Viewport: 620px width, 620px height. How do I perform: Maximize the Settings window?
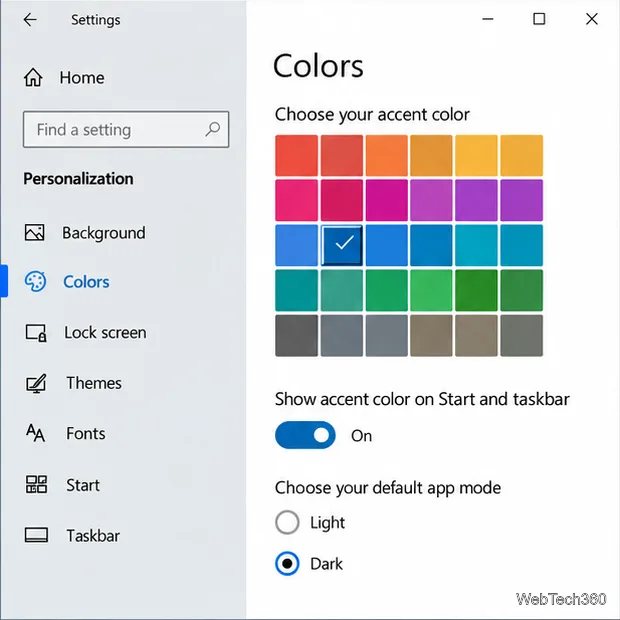[539, 19]
